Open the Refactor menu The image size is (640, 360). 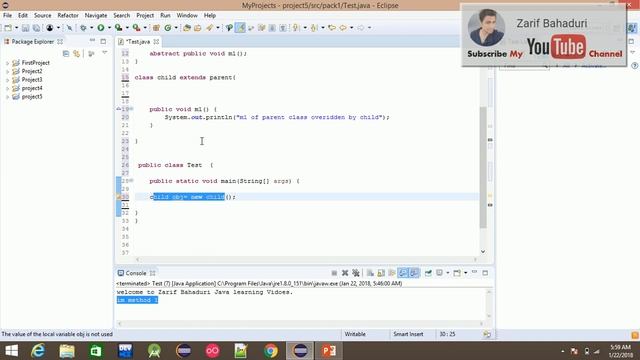68,16
